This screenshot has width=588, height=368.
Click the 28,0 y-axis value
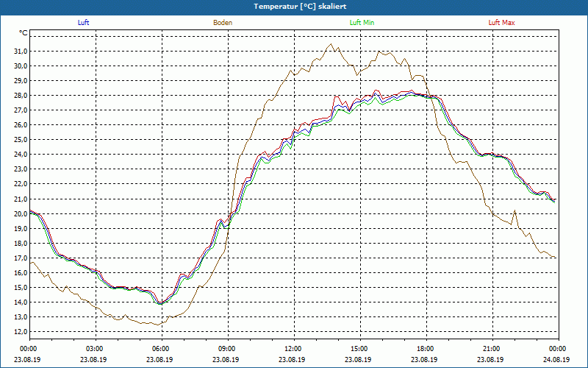(21, 96)
